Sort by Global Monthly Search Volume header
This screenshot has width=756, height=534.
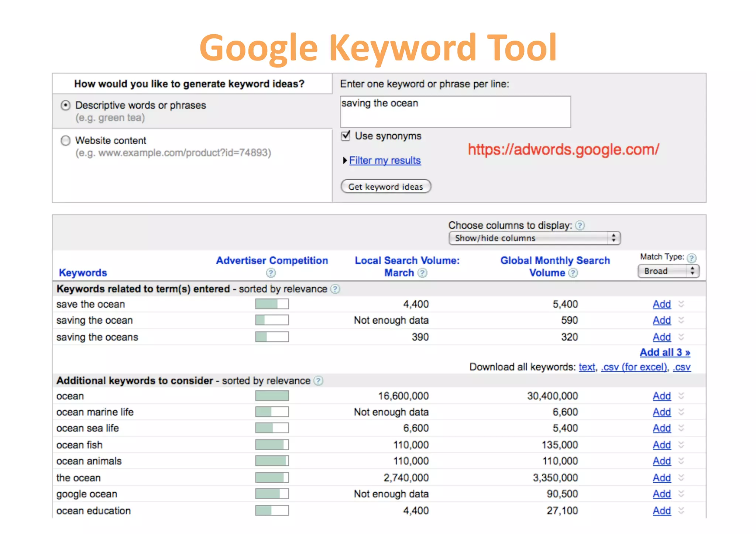pos(555,266)
